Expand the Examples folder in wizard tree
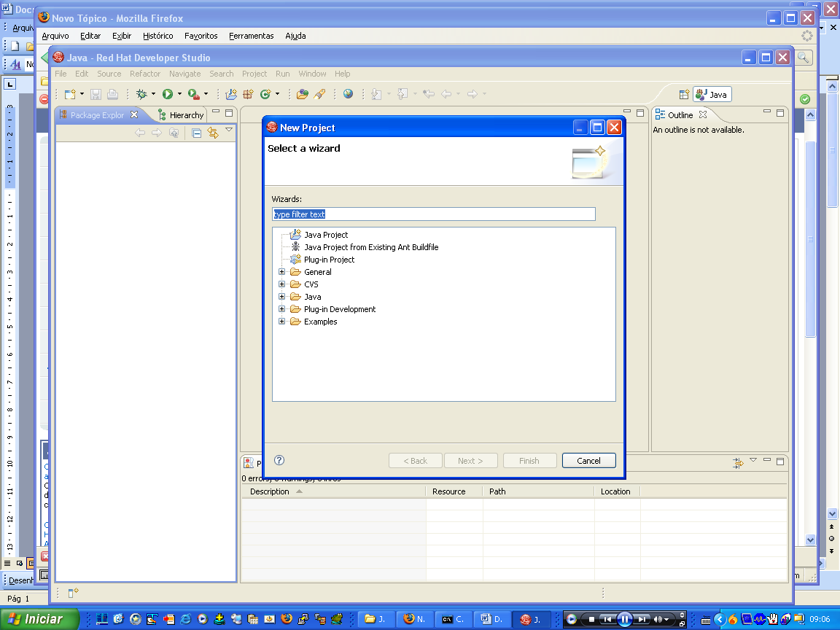Screen dimensions: 840x630 (x=281, y=322)
